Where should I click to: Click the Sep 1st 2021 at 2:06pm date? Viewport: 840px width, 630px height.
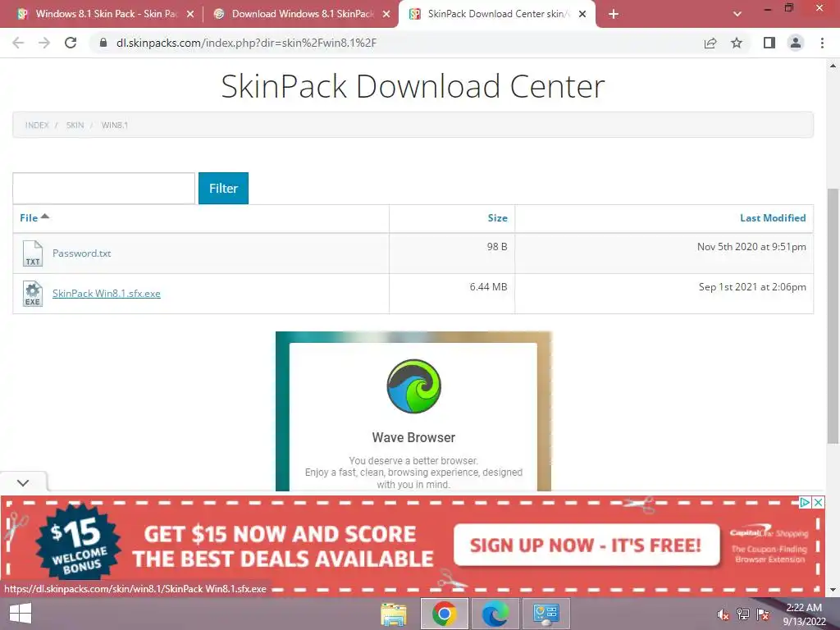752,287
